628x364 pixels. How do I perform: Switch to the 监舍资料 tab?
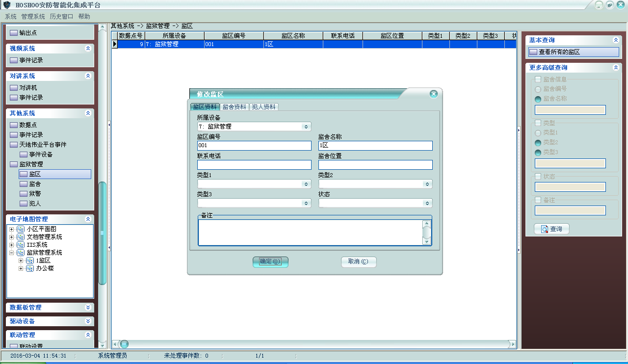click(234, 107)
